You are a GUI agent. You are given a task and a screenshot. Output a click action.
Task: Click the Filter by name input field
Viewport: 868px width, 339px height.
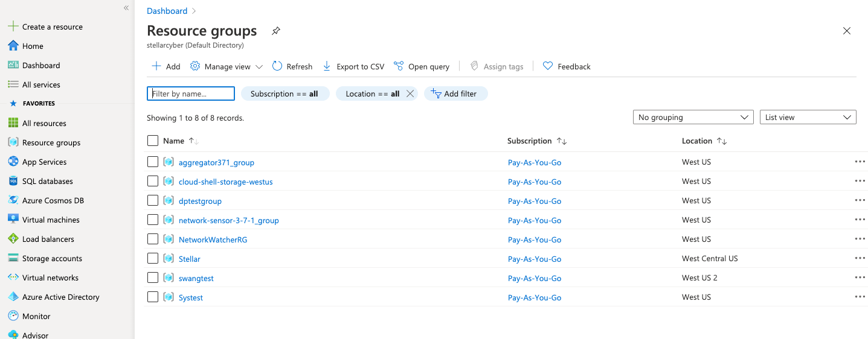point(191,93)
